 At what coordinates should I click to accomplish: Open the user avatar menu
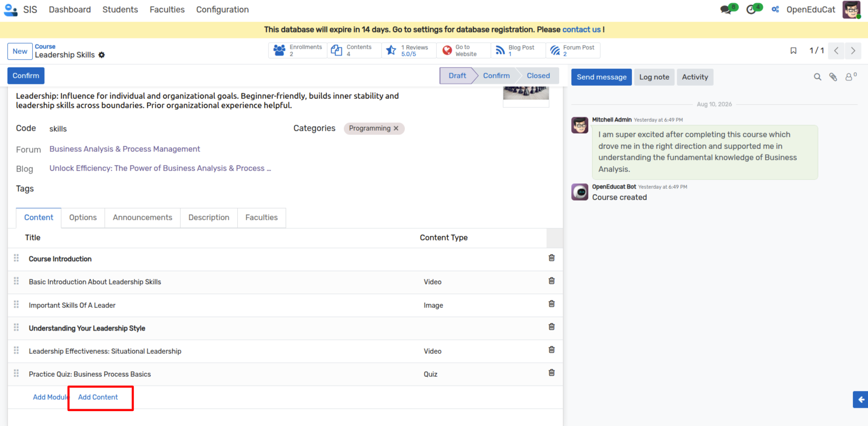coord(851,9)
